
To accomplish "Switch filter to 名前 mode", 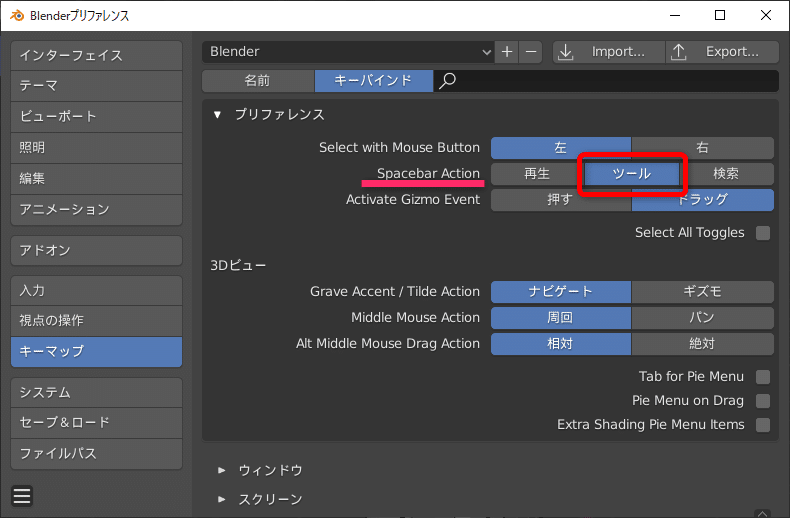I will [x=258, y=81].
